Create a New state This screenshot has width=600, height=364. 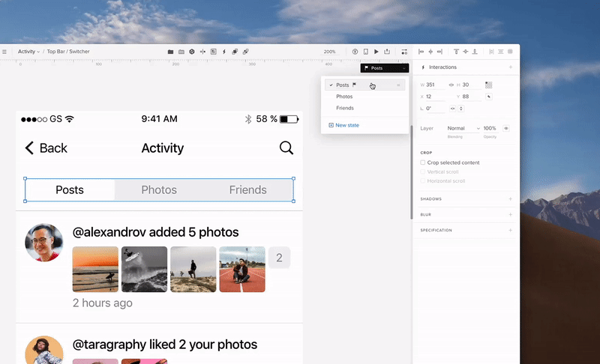[343, 125]
